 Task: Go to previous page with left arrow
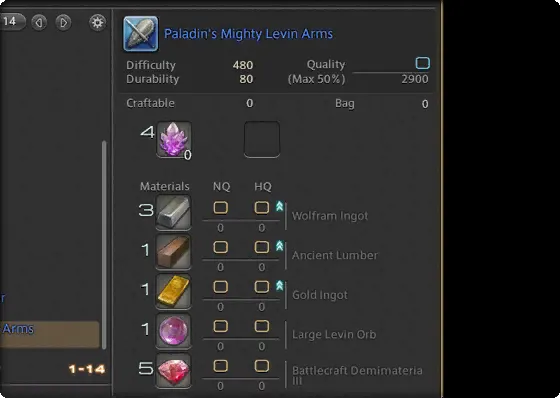pos(39,22)
